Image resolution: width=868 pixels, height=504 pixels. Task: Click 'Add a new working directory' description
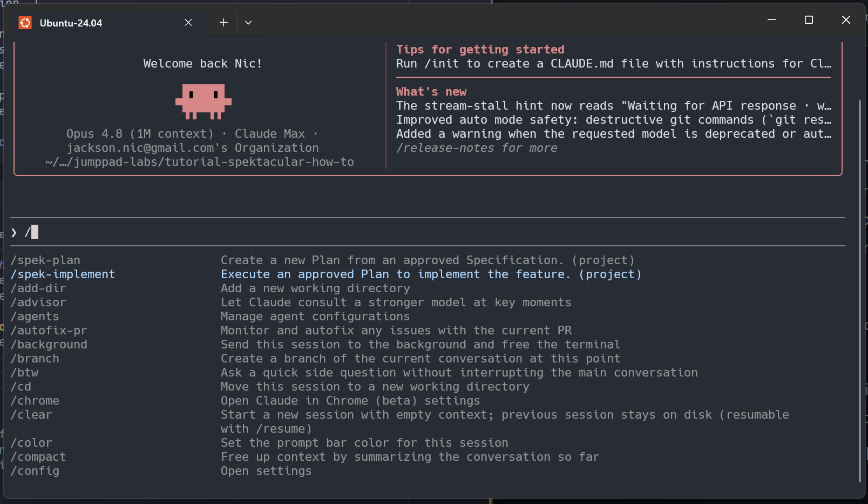pyautogui.click(x=315, y=288)
